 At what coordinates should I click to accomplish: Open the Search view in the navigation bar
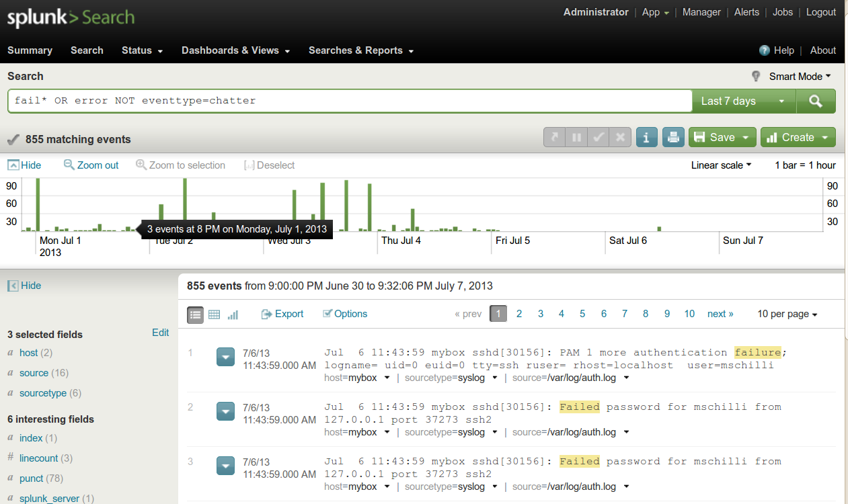(x=87, y=50)
